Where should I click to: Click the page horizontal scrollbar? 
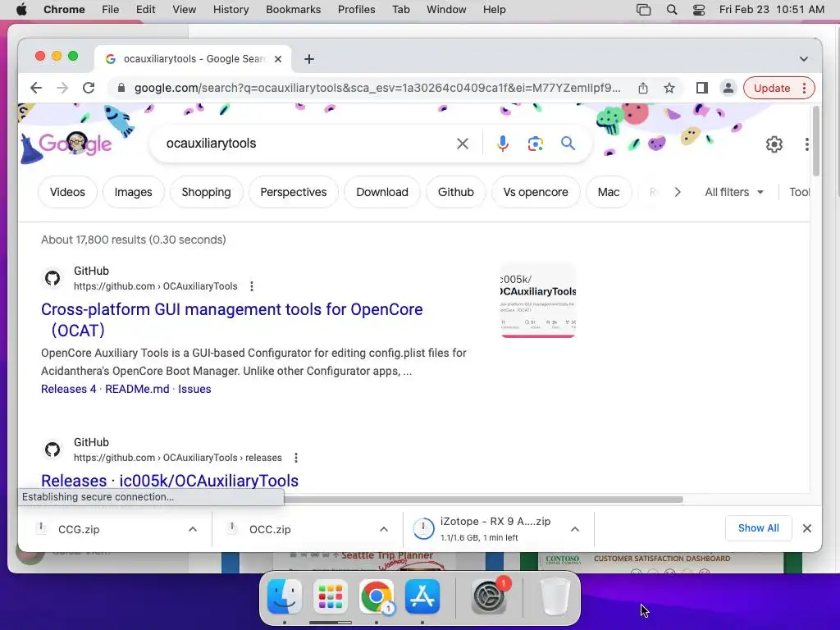point(482,500)
